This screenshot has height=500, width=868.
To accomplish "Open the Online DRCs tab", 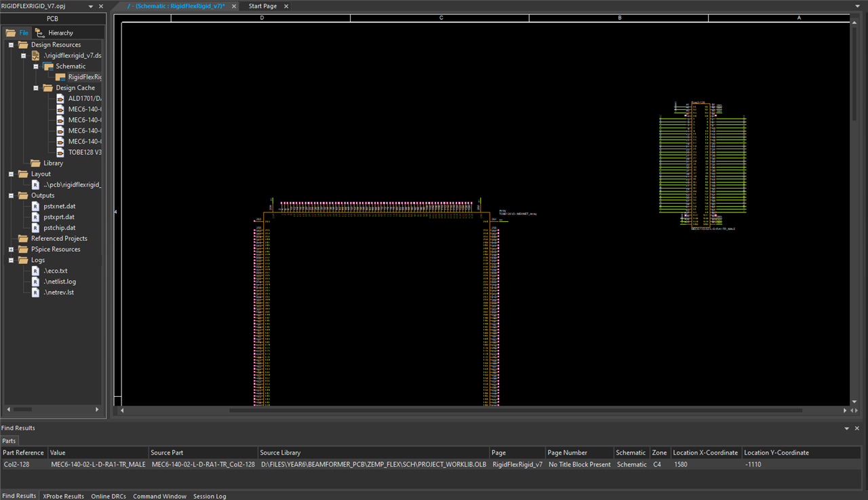I will (x=110, y=496).
